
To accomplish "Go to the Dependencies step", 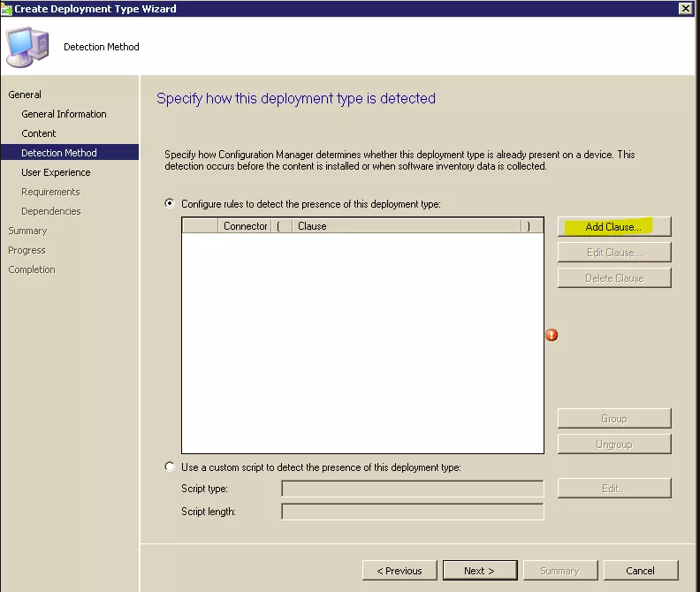I will 51,211.
